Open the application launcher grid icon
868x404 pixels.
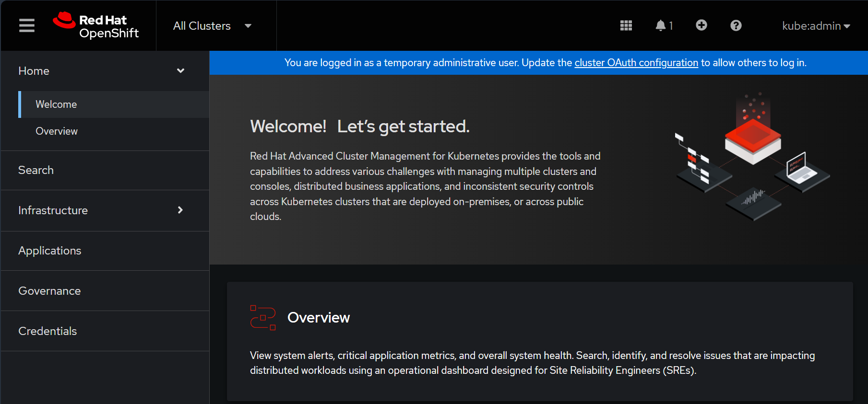[x=626, y=25]
